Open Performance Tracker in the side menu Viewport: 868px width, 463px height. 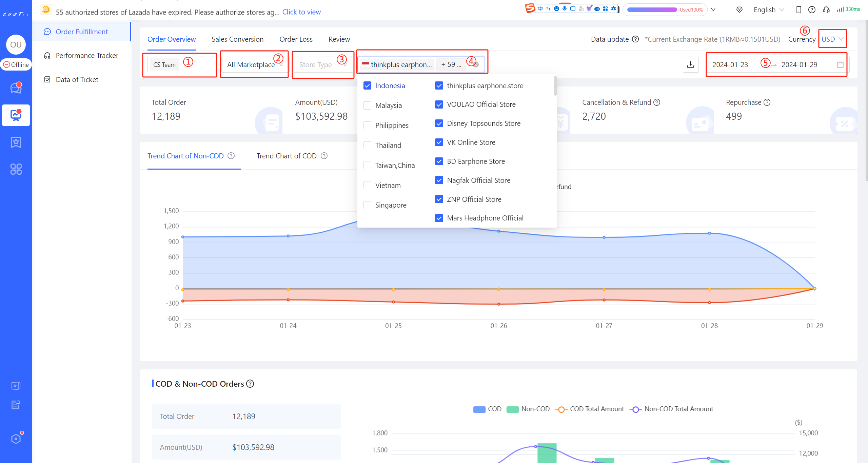pyautogui.click(x=82, y=55)
